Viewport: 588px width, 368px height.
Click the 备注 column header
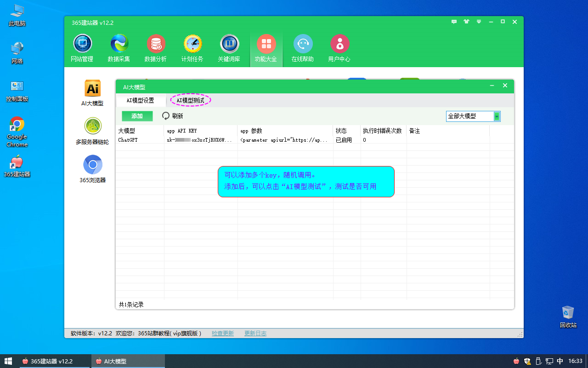click(x=448, y=131)
